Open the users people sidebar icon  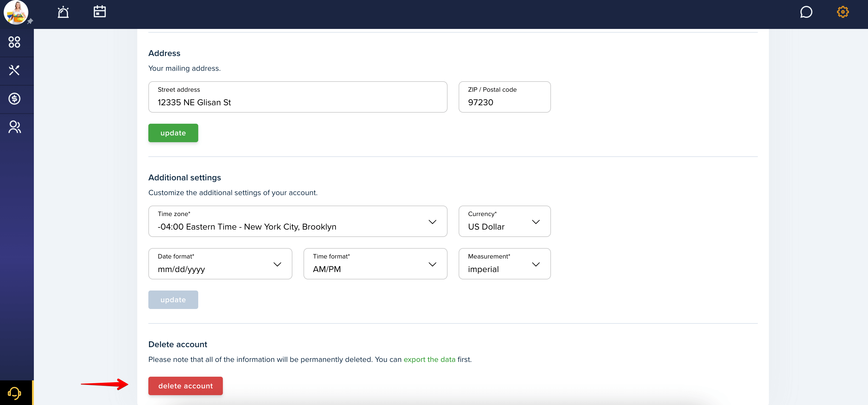coord(14,127)
